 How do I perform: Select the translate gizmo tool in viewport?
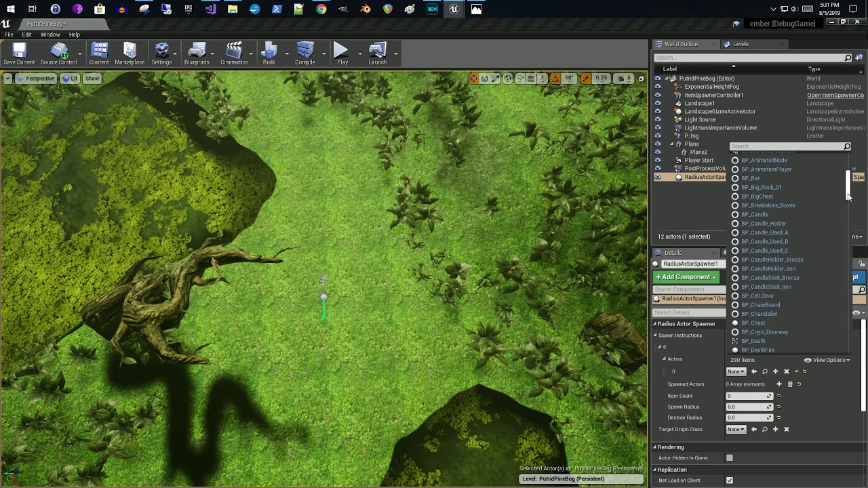click(474, 79)
